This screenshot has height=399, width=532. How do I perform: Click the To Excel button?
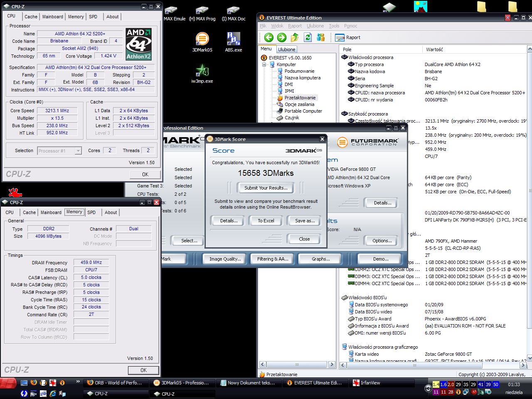[x=266, y=221]
